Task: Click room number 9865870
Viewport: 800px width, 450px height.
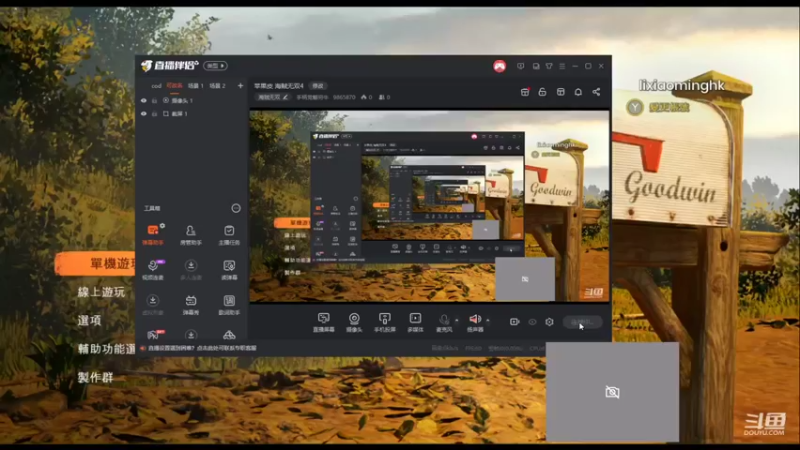Action: [344, 97]
